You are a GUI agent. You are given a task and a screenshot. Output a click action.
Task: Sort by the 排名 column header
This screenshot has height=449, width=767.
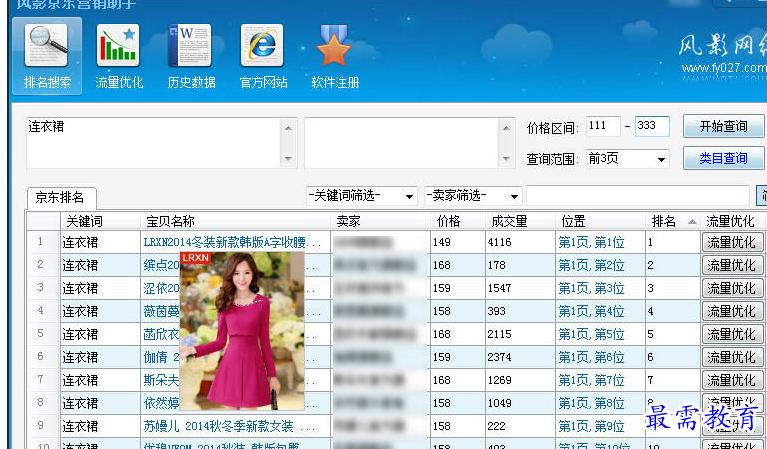673,222
